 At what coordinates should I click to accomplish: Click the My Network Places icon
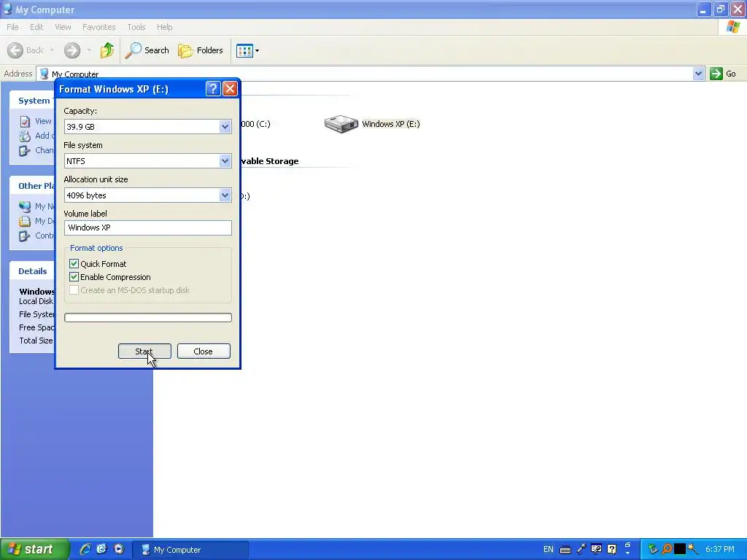(25, 206)
